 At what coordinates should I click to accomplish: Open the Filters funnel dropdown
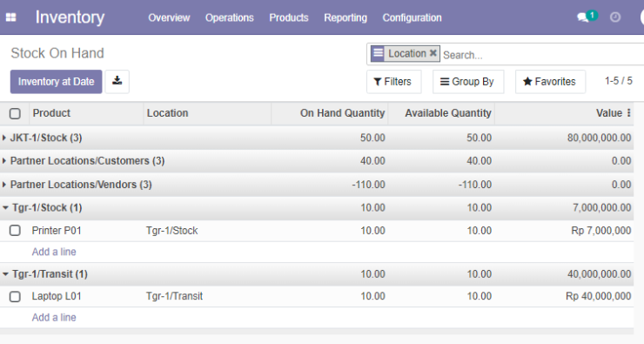pos(393,82)
